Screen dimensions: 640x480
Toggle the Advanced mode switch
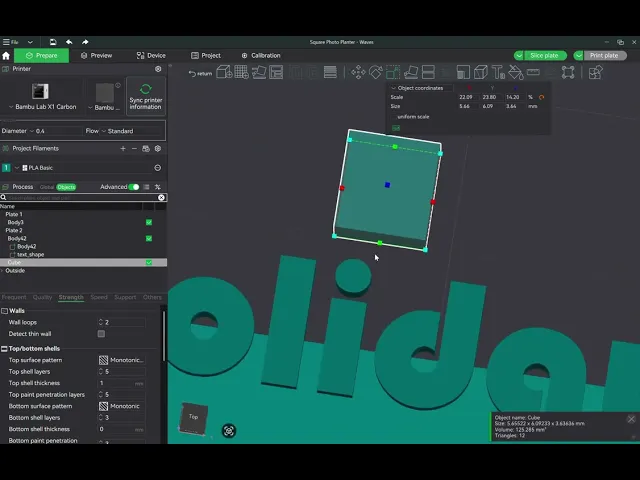pos(133,187)
